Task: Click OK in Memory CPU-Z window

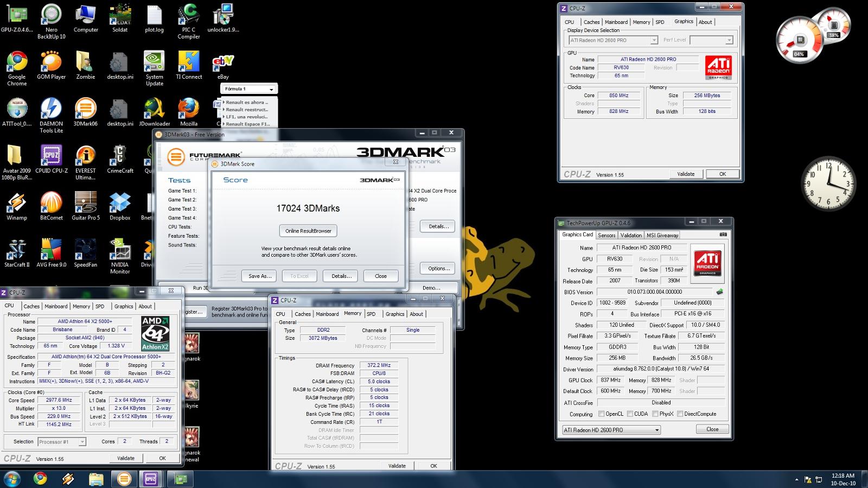Action: [x=433, y=466]
